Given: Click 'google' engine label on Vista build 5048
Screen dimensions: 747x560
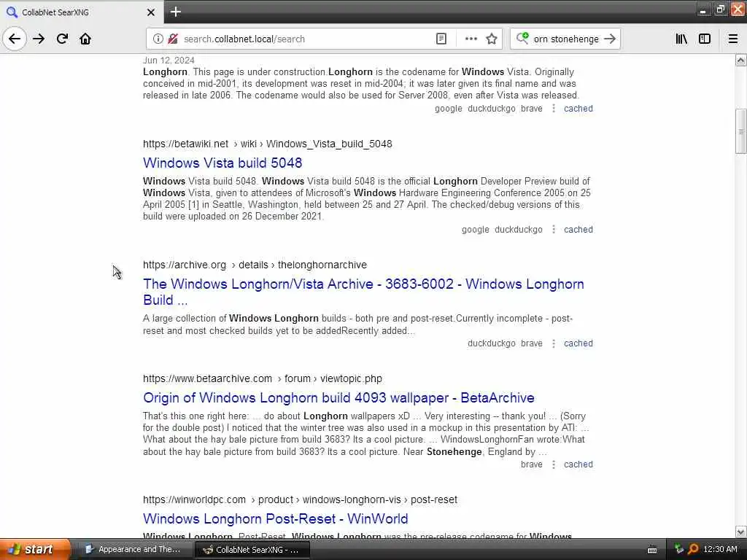Looking at the screenshot, I should [475, 230].
